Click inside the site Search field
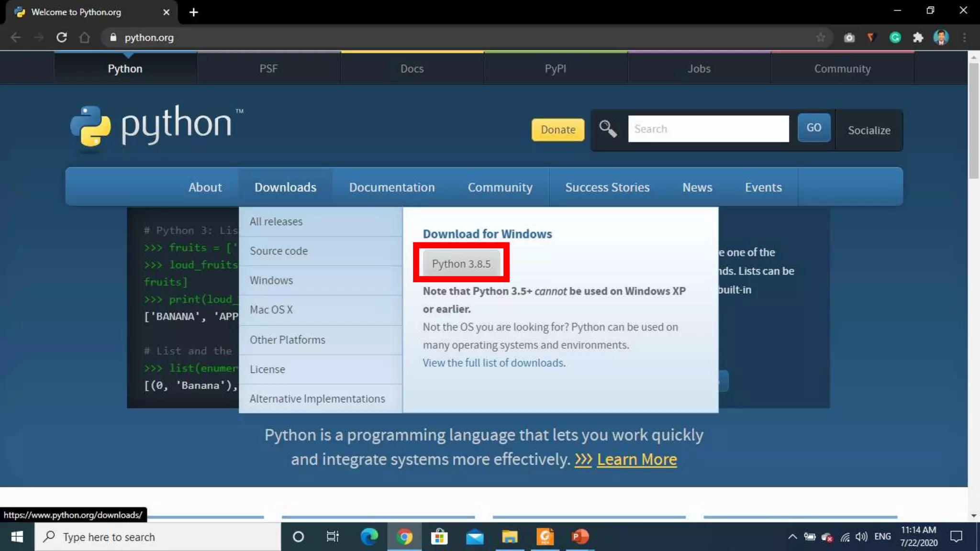The width and height of the screenshot is (980, 551). [708, 129]
